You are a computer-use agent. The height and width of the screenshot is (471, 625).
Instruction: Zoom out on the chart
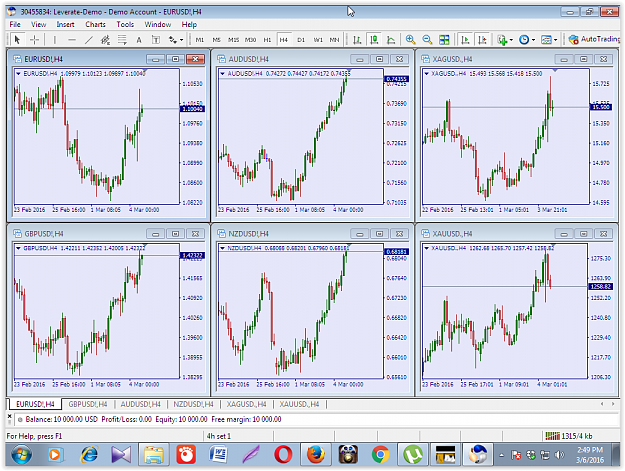[427, 39]
